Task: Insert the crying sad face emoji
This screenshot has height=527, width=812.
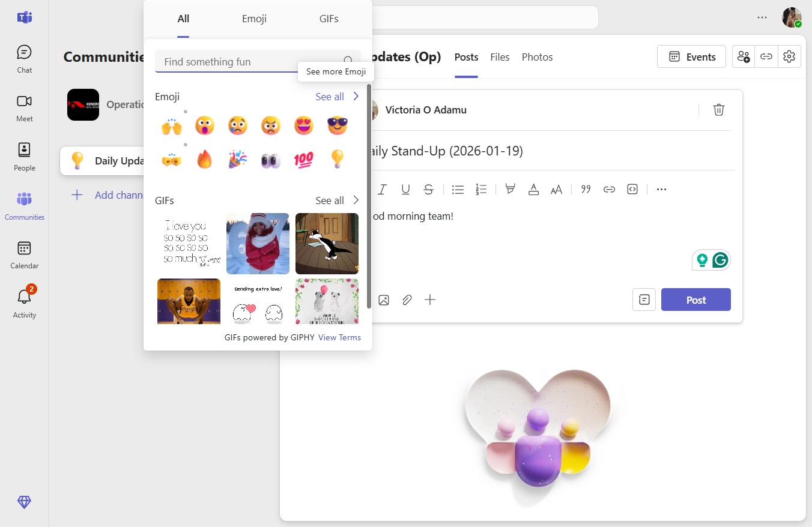Action: point(238,126)
